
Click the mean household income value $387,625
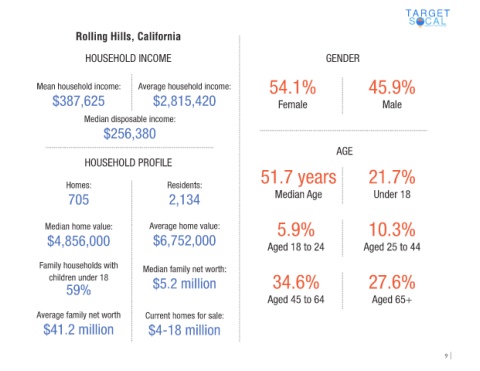click(78, 101)
